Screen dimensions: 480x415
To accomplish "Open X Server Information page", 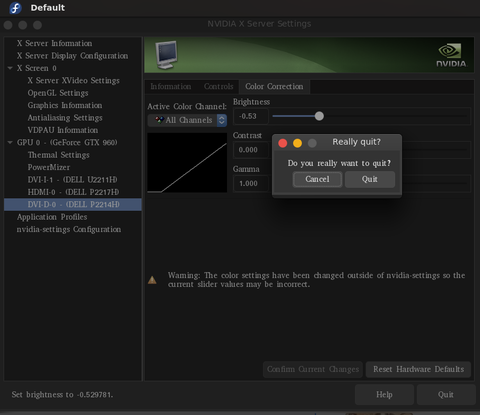I will 55,43.
